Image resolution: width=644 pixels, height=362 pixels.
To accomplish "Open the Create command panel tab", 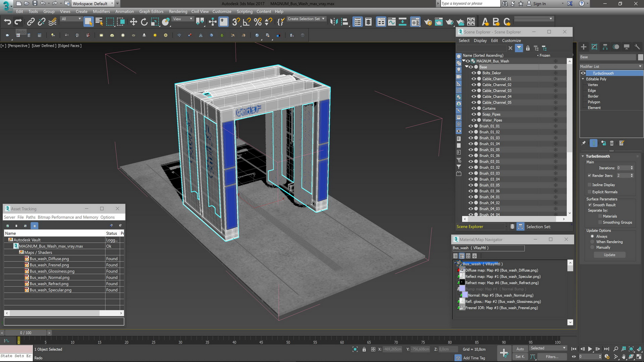I will pos(584,47).
